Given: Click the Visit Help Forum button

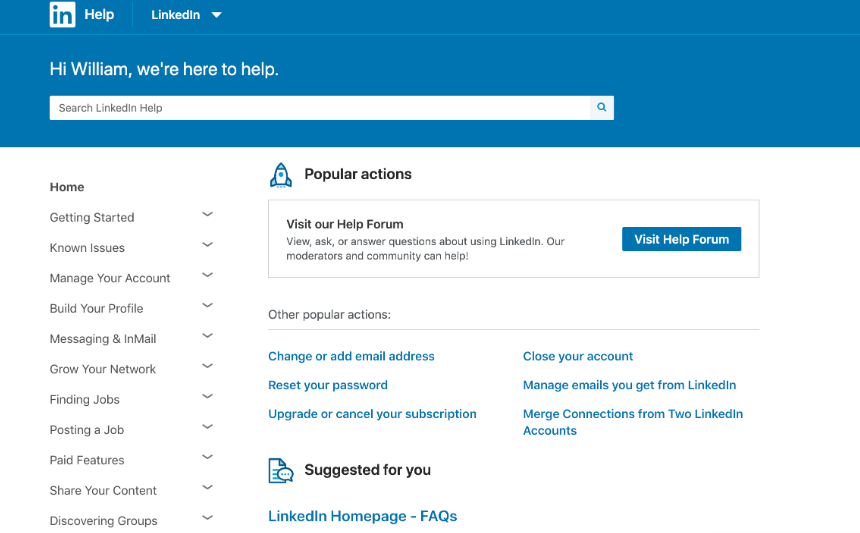Looking at the screenshot, I should click(681, 239).
